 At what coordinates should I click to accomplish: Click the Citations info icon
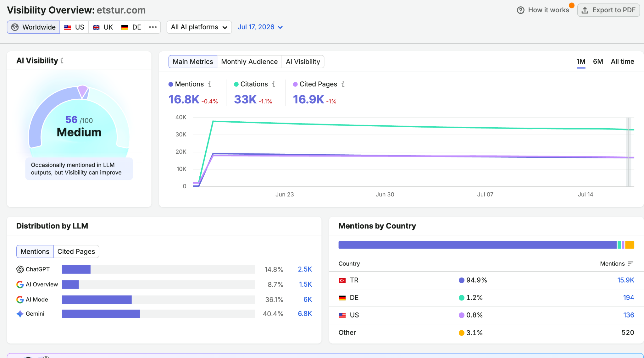click(274, 84)
